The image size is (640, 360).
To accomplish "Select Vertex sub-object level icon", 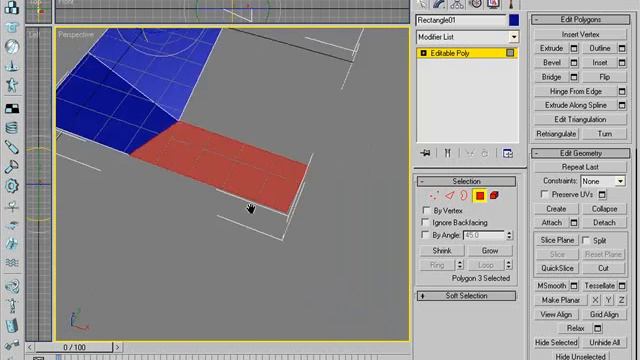I will tap(434, 196).
